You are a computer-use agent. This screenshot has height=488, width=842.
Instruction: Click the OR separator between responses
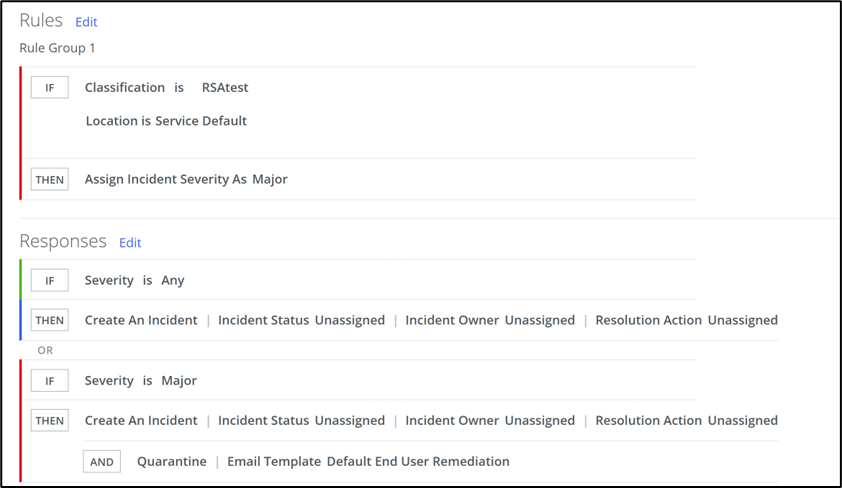[x=45, y=351]
